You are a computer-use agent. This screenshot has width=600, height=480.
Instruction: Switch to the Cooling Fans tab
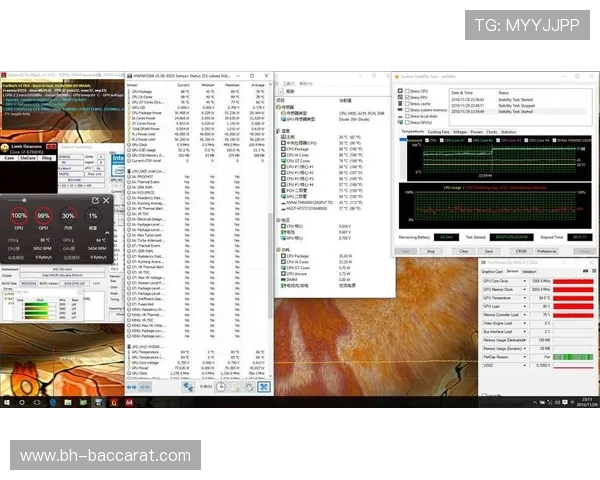[439, 131]
